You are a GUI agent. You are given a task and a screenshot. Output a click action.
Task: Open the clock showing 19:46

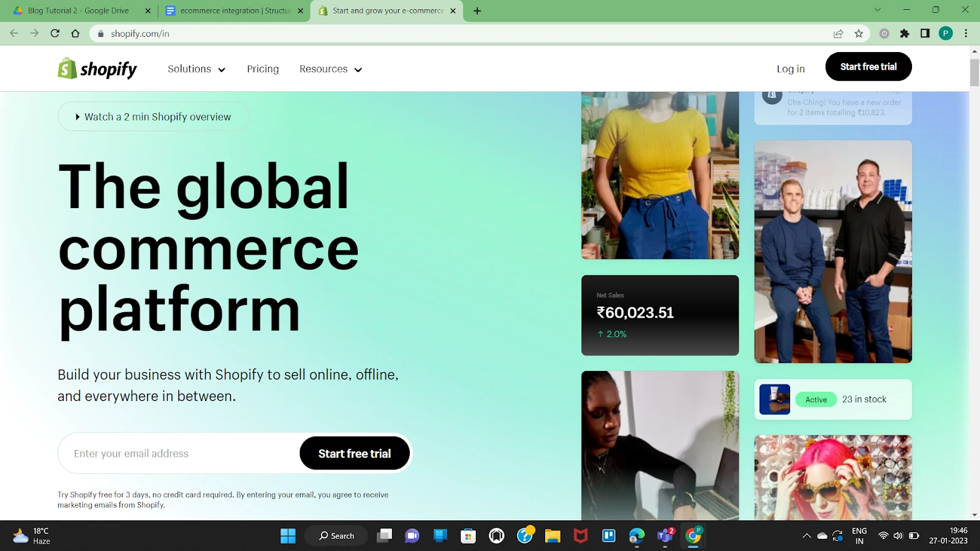tap(948, 536)
